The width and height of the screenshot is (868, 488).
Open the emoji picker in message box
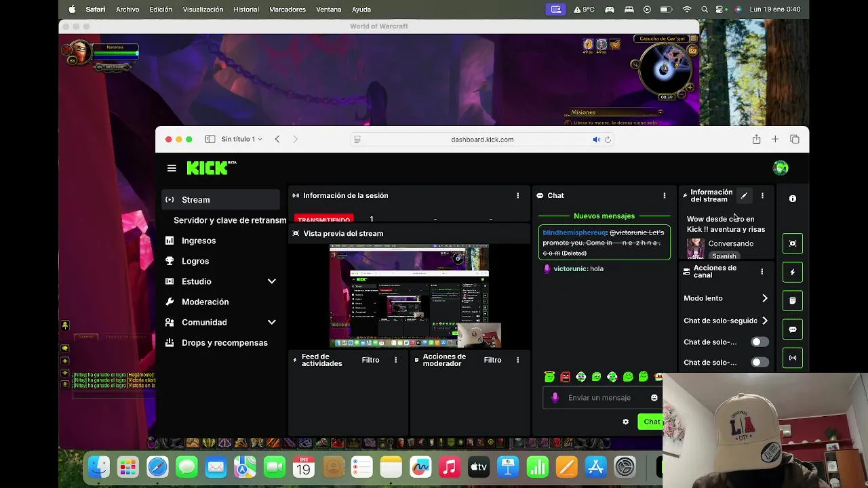(654, 398)
